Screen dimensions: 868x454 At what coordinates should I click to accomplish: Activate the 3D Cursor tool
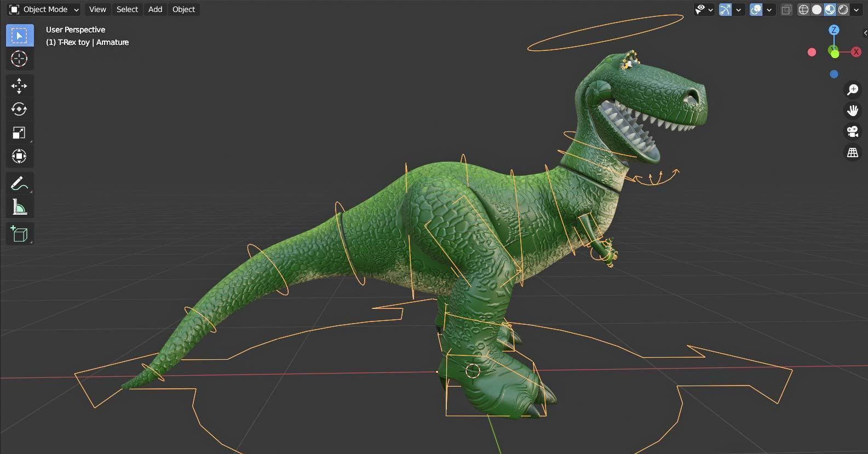point(20,59)
